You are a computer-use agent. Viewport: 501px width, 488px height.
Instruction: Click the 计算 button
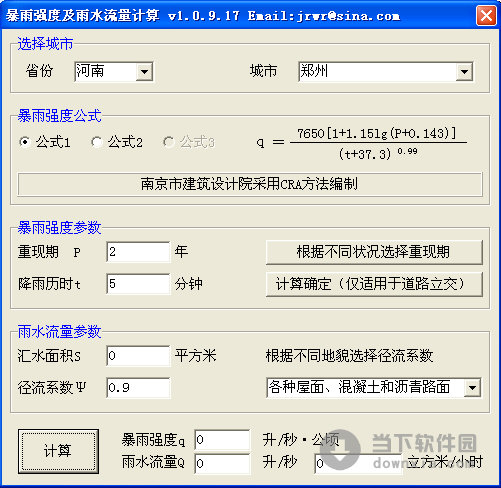pos(58,451)
